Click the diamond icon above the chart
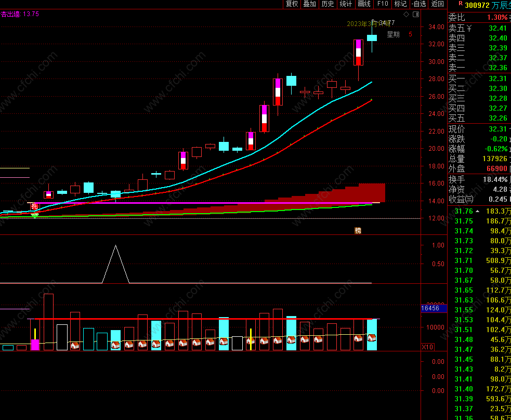The image size is (511, 420). pos(406,15)
